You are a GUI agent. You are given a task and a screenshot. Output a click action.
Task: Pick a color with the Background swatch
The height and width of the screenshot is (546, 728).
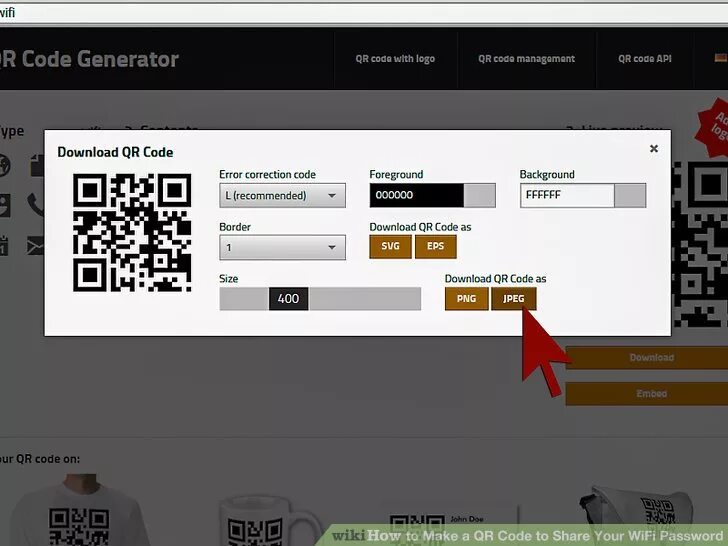point(630,195)
